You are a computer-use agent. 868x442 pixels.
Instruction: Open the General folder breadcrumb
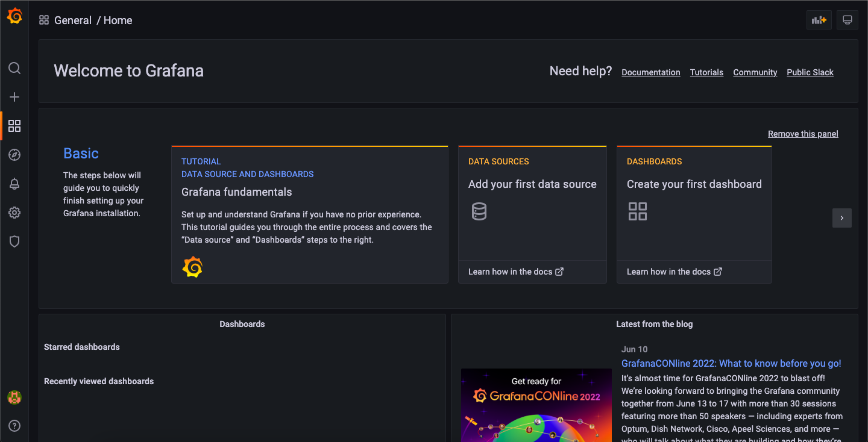click(x=73, y=20)
